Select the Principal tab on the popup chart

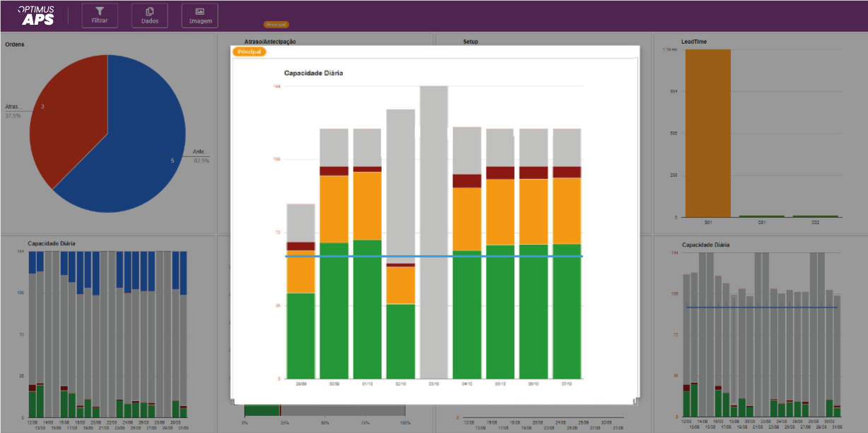pyautogui.click(x=250, y=52)
